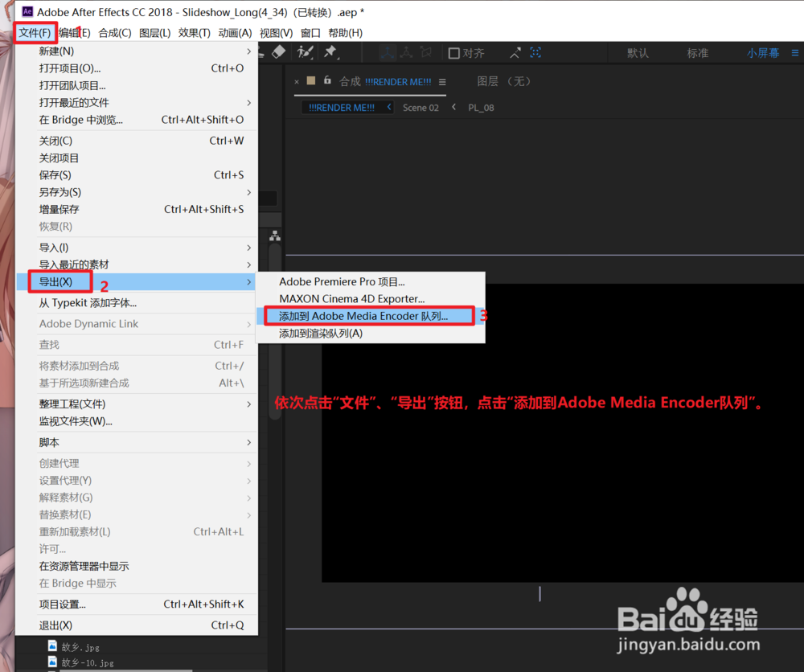This screenshot has width=804, height=672.
Task: Choose 打开项目(O)... from File menu
Action: [137, 68]
